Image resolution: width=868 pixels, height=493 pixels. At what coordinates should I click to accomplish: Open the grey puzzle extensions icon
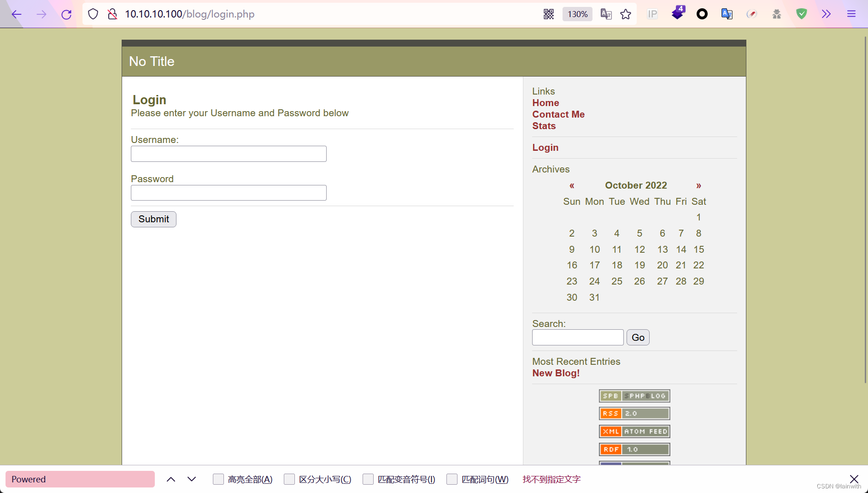click(777, 14)
